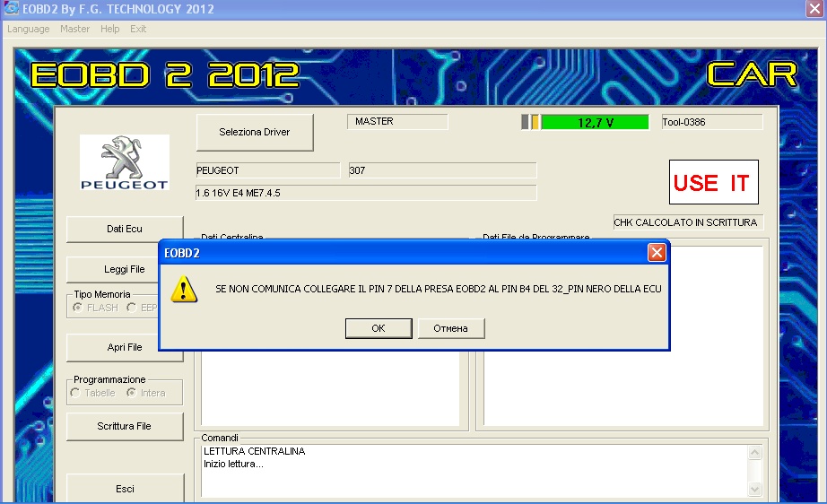The width and height of the screenshot is (827, 504).
Task: Click the yellow warning triangle icon
Action: (x=184, y=289)
